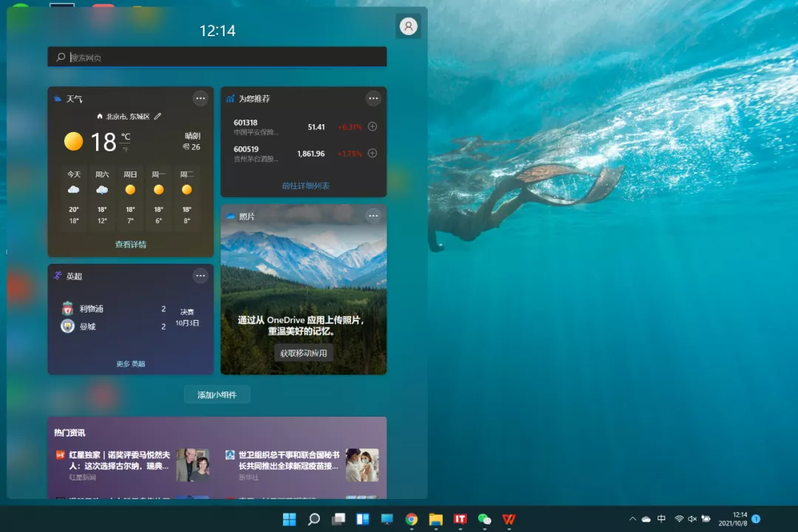The height and width of the screenshot is (532, 798).
Task: Click the OneDrive cloud tray icon
Action: [x=647, y=519]
